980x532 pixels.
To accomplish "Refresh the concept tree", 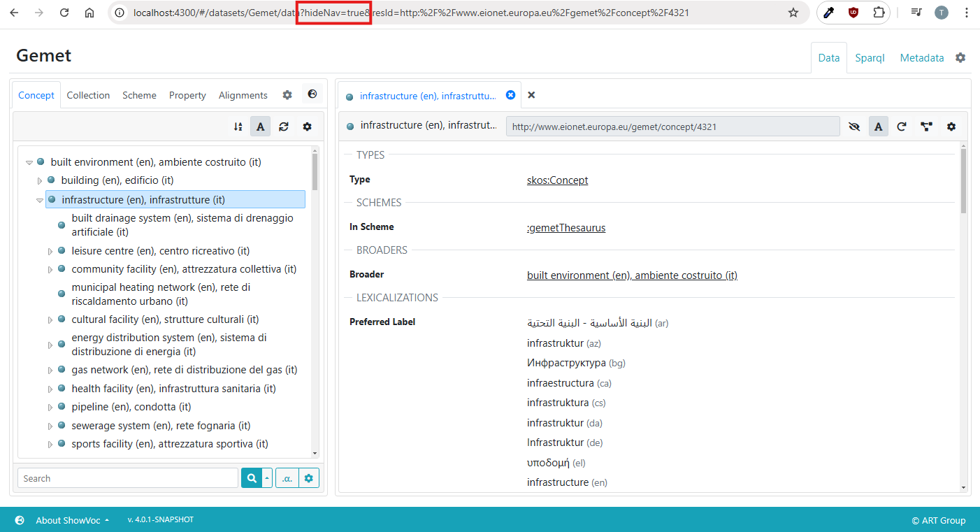I will pyautogui.click(x=283, y=127).
